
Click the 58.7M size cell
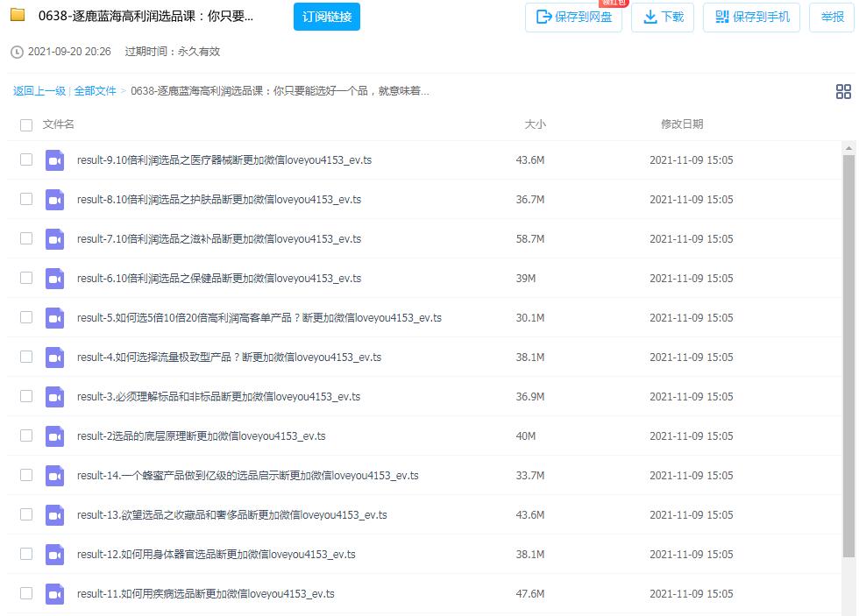pos(529,239)
